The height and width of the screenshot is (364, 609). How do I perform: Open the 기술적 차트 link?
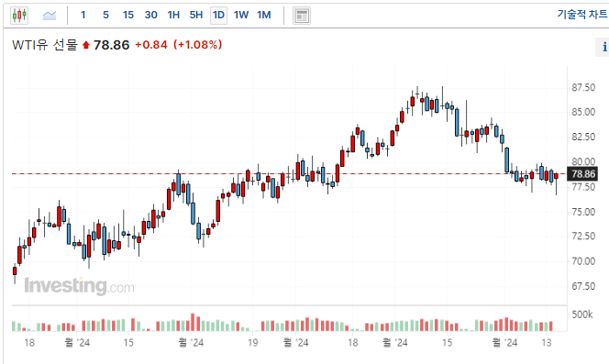click(582, 15)
